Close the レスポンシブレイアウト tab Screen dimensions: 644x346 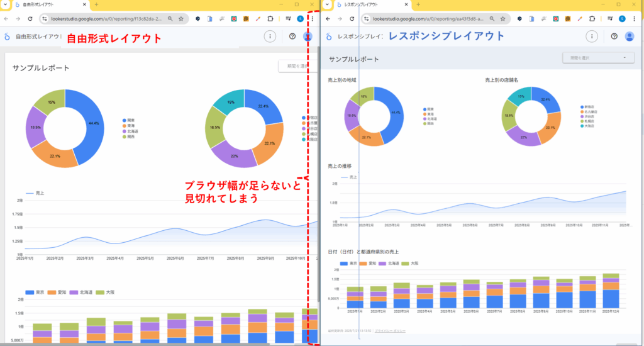[406, 4]
